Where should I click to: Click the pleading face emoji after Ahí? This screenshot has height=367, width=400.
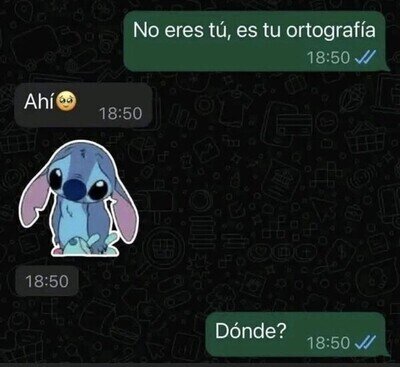66,102
